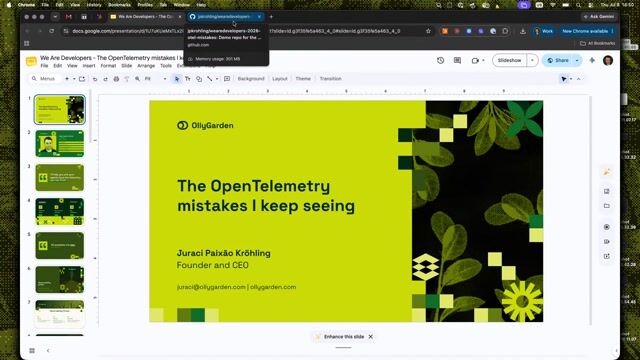The width and height of the screenshot is (640, 360).
Task: Select the Shape tool
Action: [199, 79]
